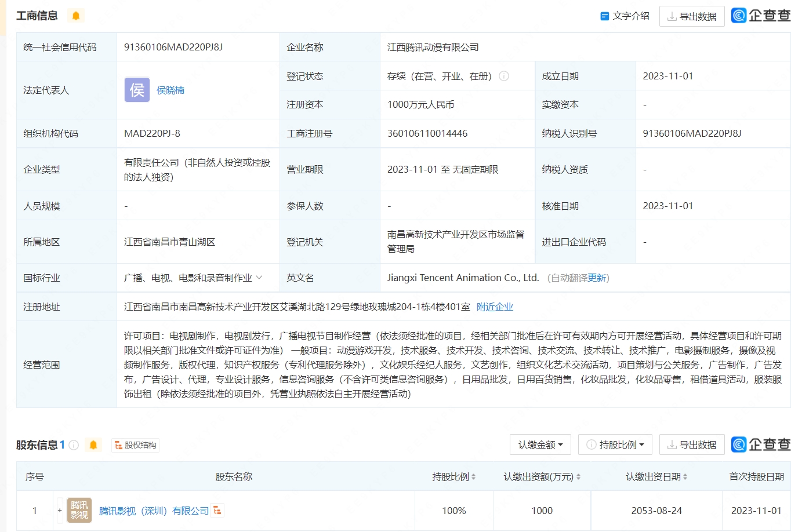Image resolution: width=791 pixels, height=532 pixels.
Task: Click 首次持股日期 value 2023-11-01
Action: point(756,511)
